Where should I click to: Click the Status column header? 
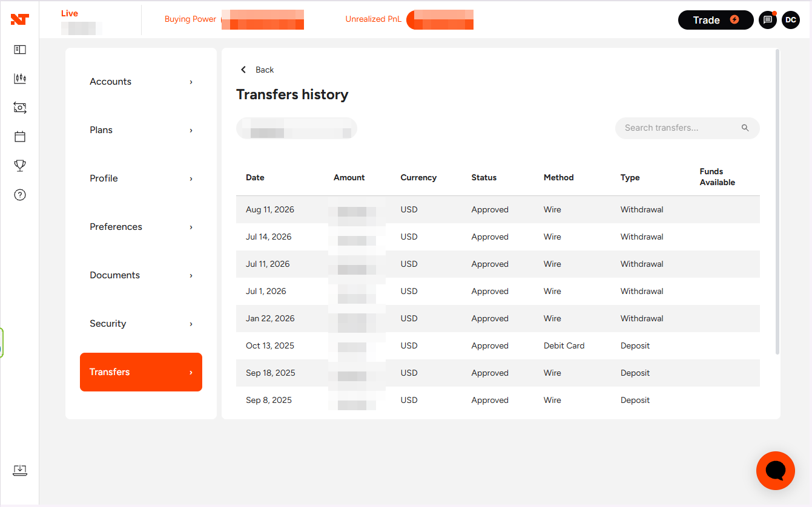pyautogui.click(x=484, y=177)
